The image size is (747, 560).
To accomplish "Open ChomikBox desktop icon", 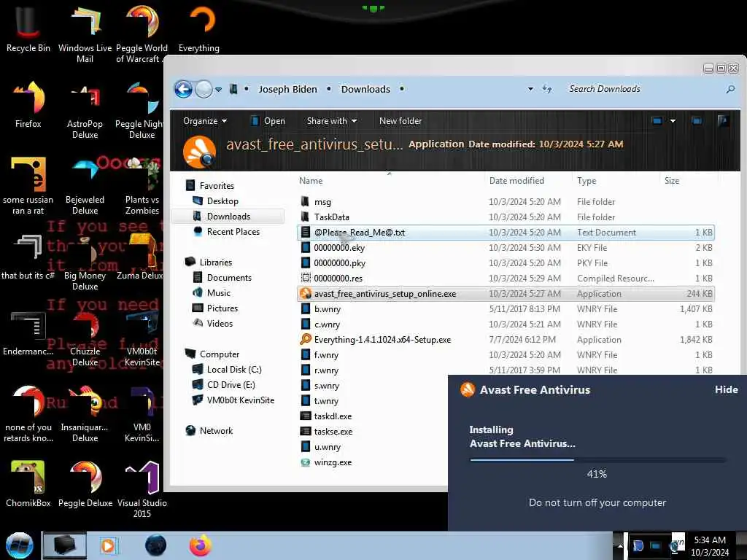I will click(x=28, y=484).
